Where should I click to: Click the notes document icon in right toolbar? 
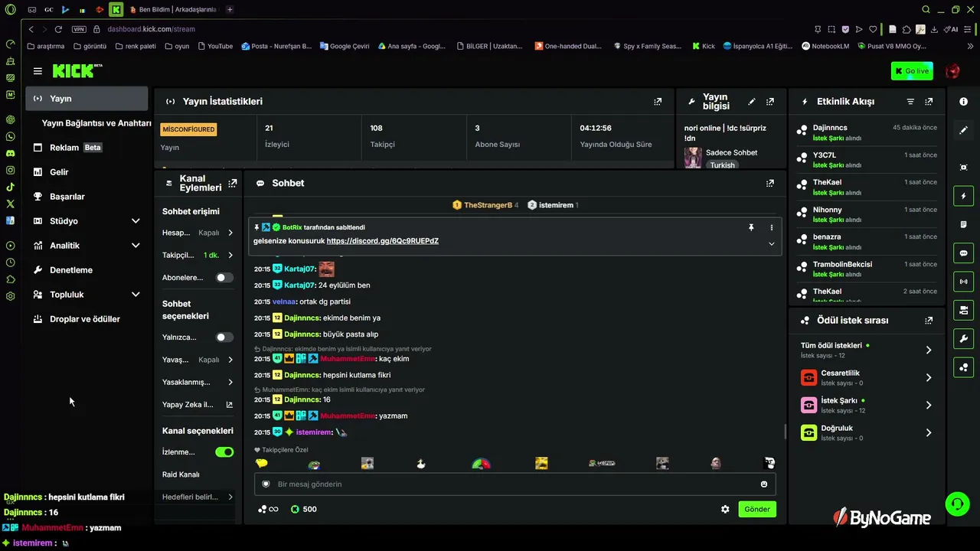point(963,224)
